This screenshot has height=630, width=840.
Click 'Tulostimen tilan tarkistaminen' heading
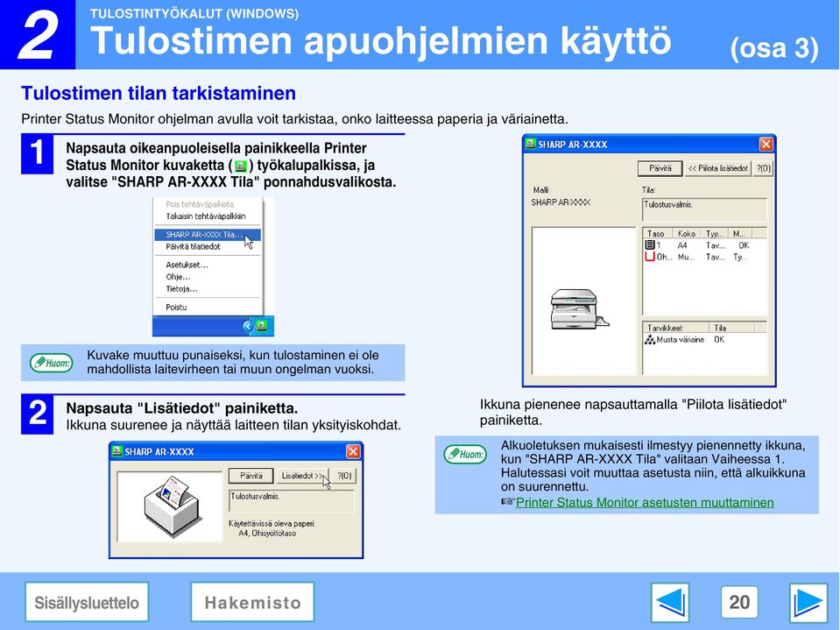pyautogui.click(x=159, y=93)
